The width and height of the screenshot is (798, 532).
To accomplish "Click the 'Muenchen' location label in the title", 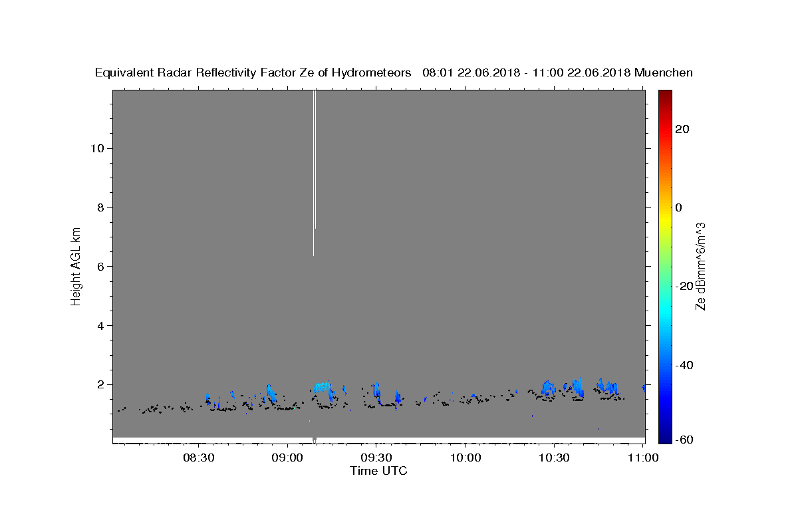I will (x=664, y=72).
